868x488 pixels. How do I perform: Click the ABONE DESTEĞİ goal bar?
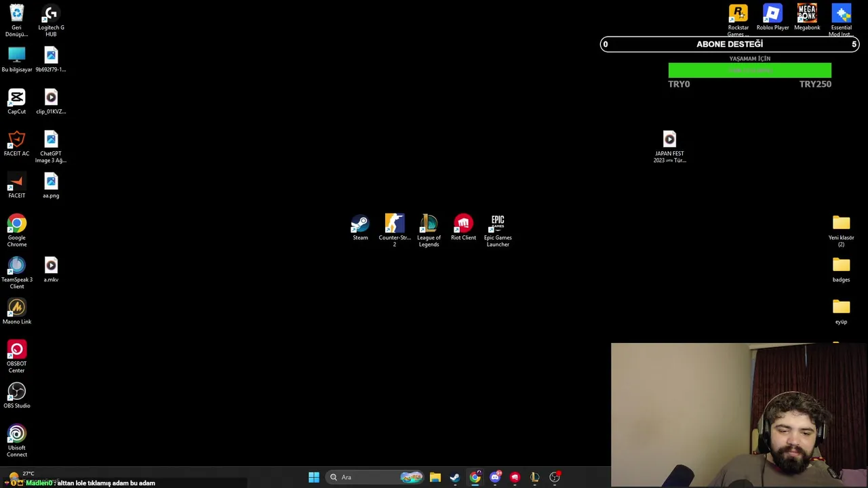click(730, 44)
